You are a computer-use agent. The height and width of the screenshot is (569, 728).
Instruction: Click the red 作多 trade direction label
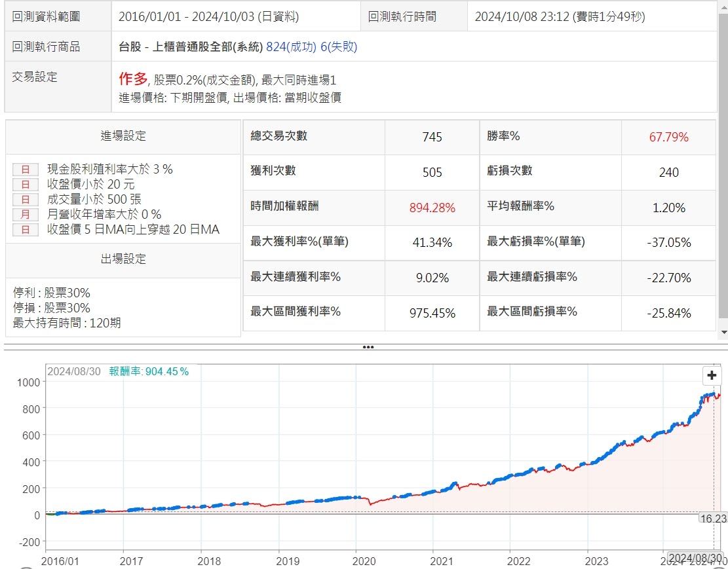133,80
